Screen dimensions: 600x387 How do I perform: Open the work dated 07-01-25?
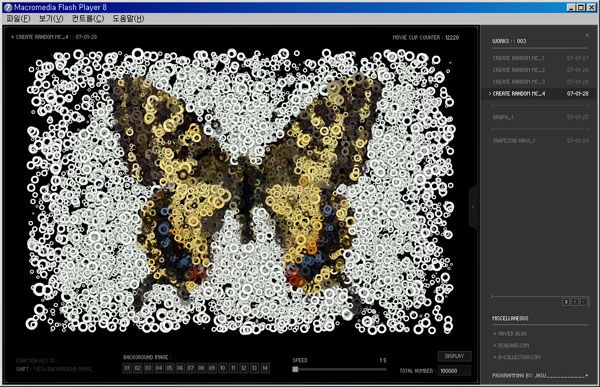click(540, 117)
